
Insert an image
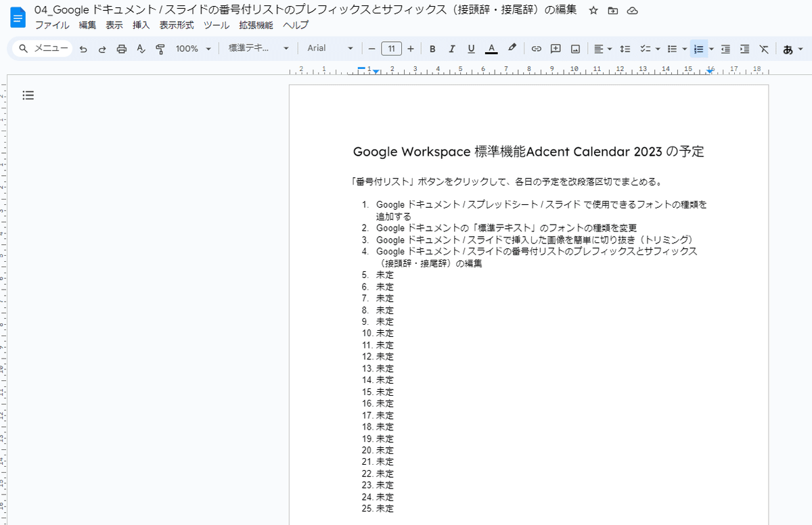(x=575, y=49)
